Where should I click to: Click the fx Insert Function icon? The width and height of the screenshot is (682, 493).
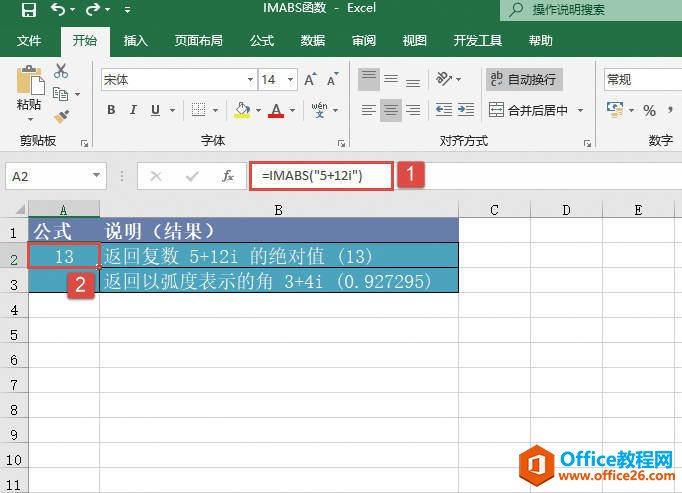(x=228, y=176)
